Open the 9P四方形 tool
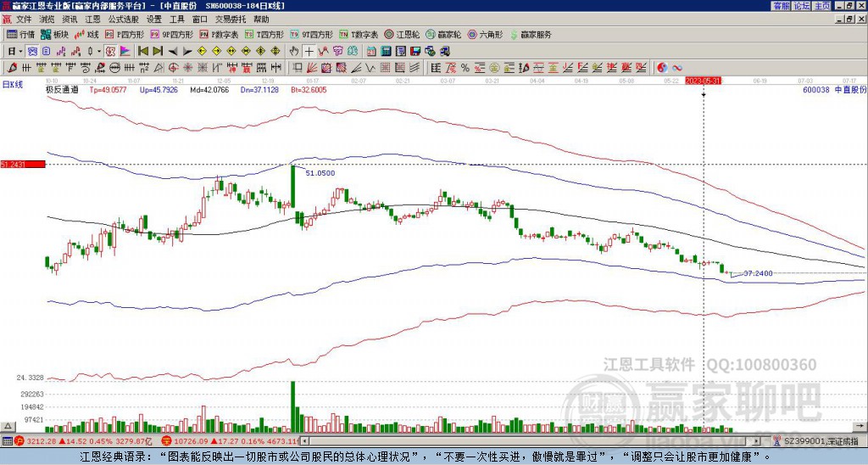This screenshot has width=868, height=465. (172, 34)
